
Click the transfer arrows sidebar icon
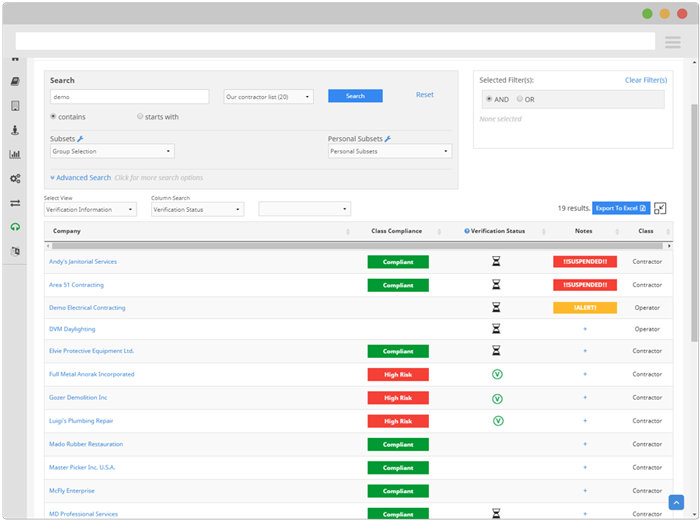coord(15,203)
